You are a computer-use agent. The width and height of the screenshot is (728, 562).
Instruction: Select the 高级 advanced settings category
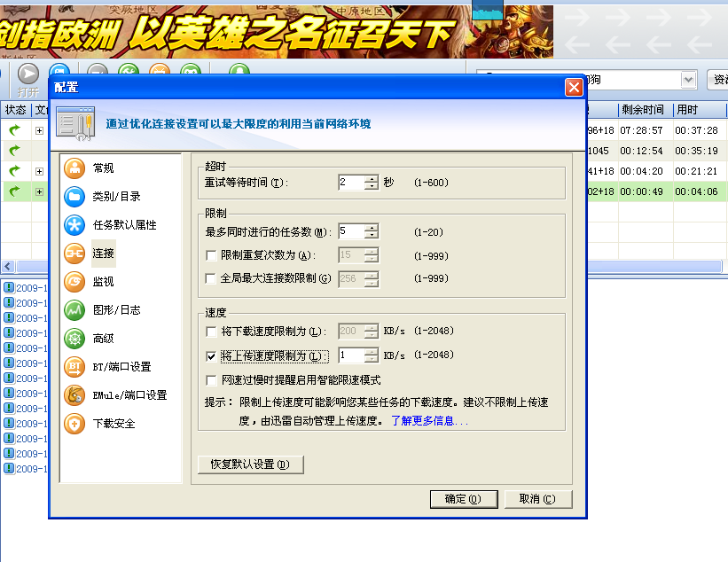(x=103, y=339)
